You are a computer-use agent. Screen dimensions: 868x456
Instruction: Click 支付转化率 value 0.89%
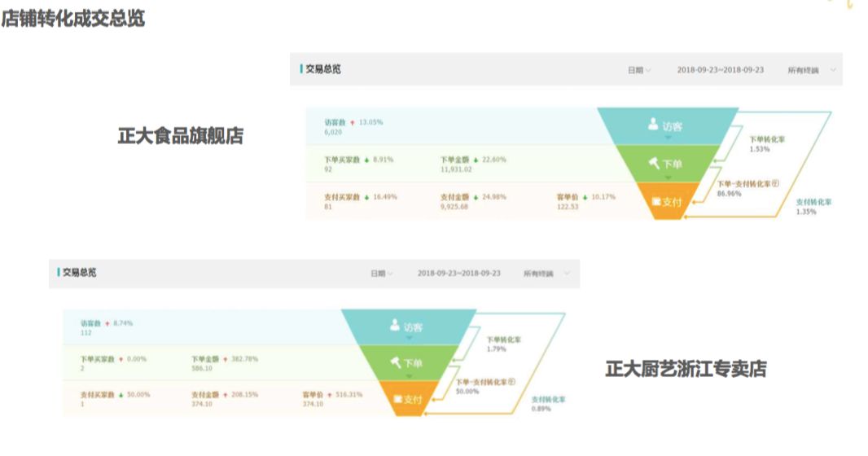[x=541, y=409]
